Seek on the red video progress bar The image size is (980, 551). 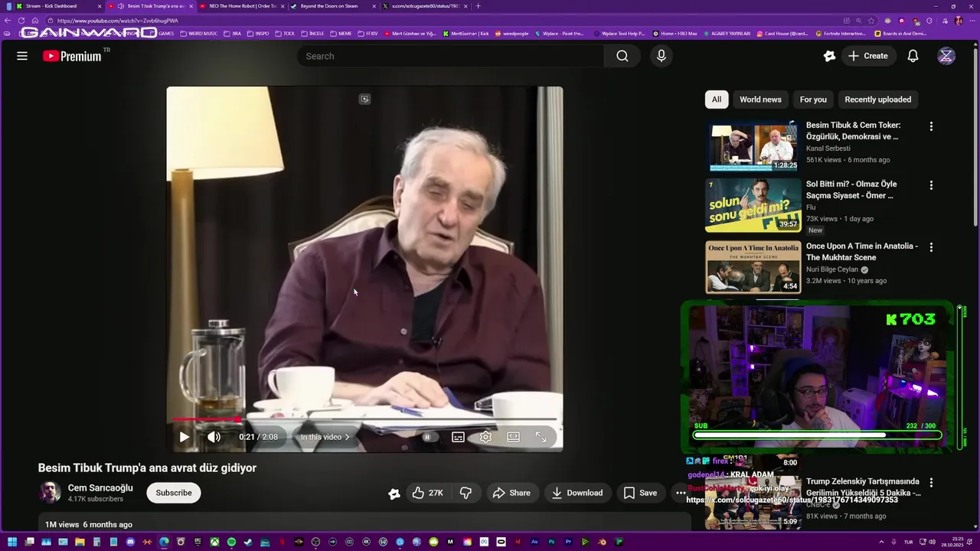[364, 419]
